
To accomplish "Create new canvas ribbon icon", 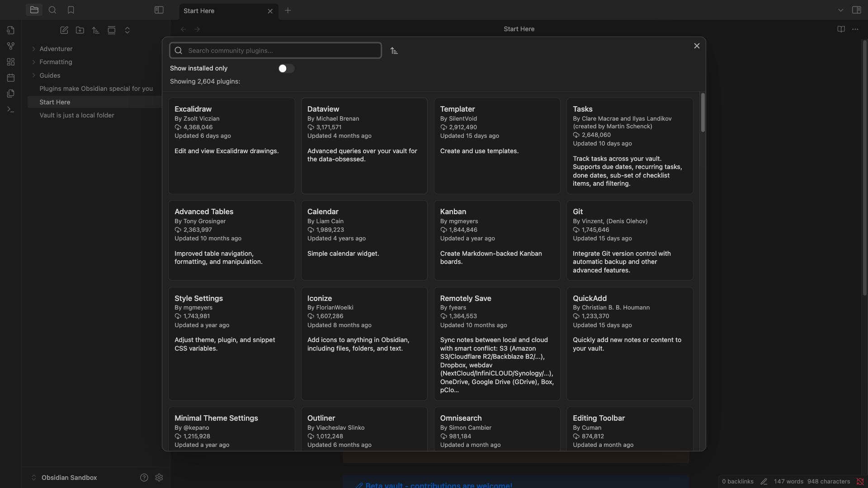I will (11, 62).
